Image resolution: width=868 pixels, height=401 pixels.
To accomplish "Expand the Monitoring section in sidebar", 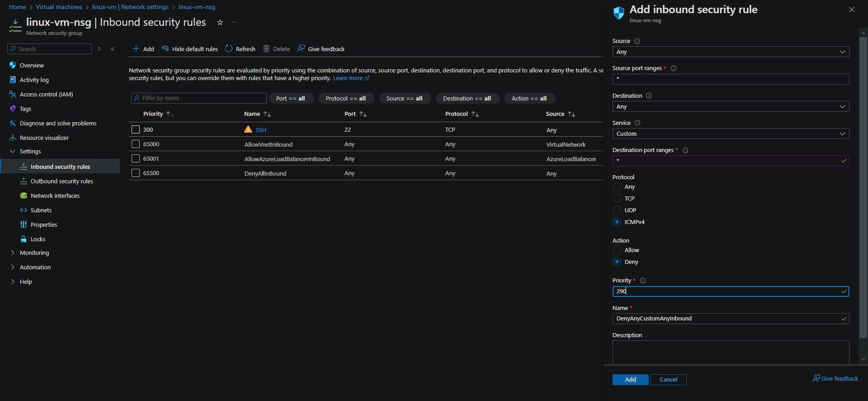I will (13, 253).
